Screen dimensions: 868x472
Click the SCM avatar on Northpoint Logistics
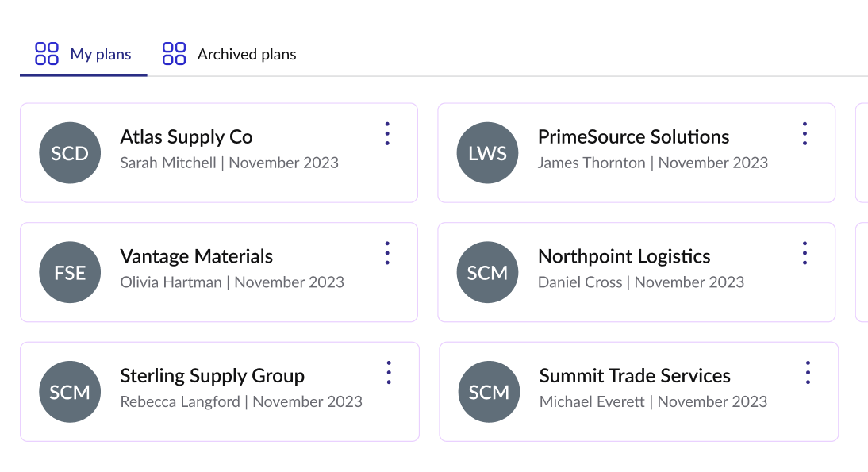coord(488,273)
